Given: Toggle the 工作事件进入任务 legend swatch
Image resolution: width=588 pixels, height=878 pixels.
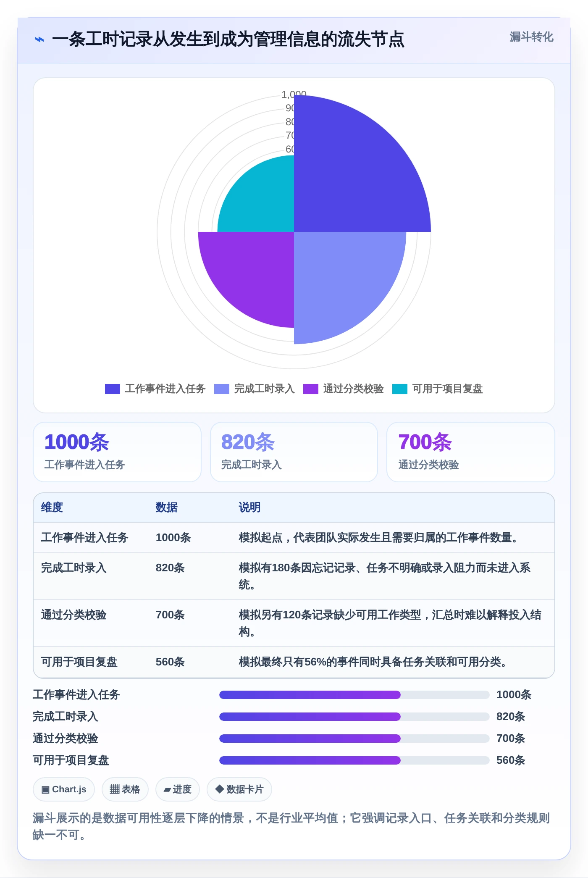Looking at the screenshot, I should click(x=113, y=389).
